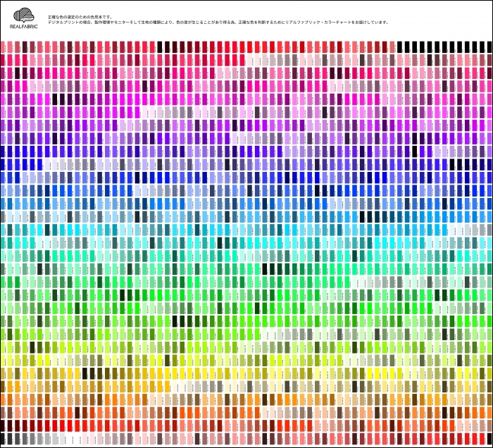Pick the leftmost swatch in the second-to-last row

coord(4,425)
